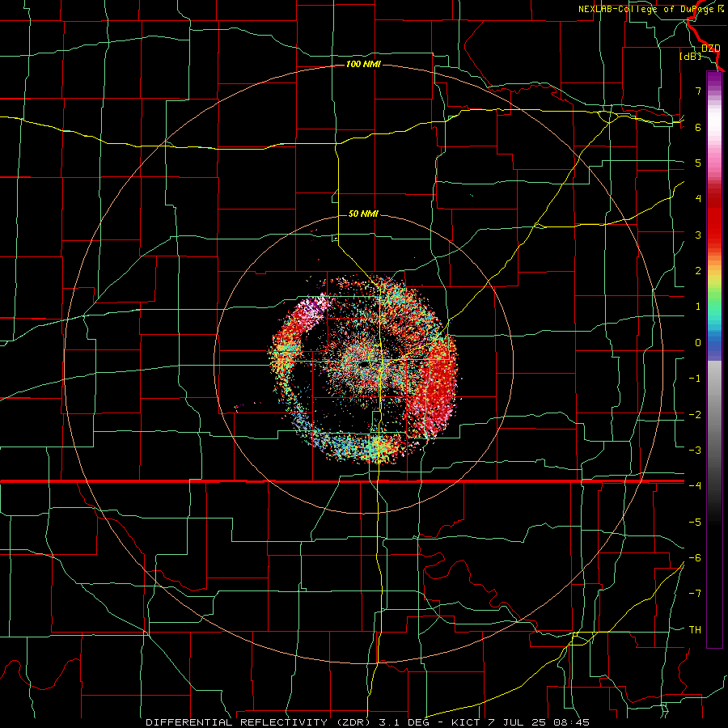Click the NEXLAB-College of DuPage credit text
The height and width of the screenshot is (728, 728).
[653, 9]
